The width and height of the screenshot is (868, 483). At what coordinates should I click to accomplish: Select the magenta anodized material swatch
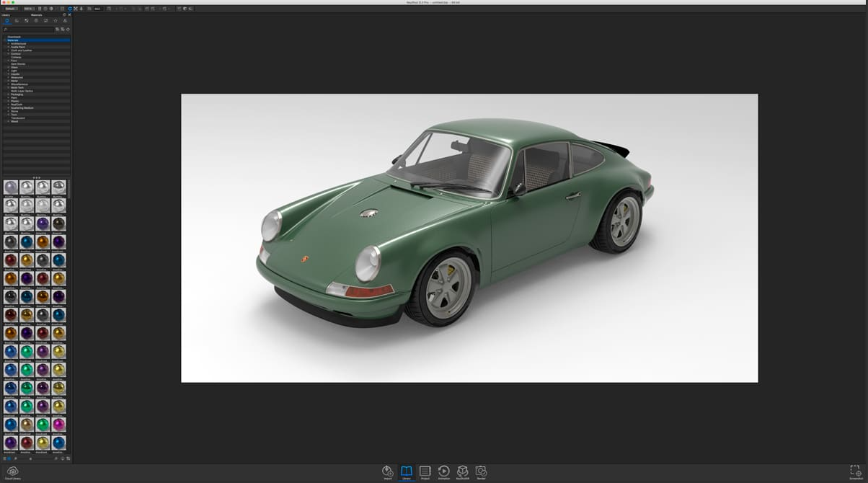(58, 425)
